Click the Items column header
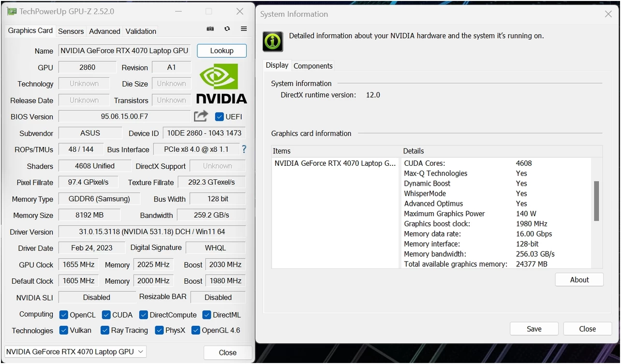 point(336,151)
